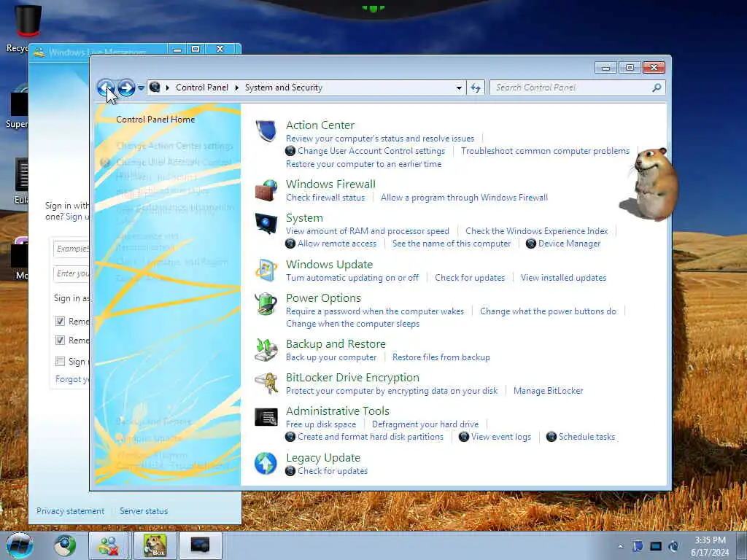Switch to the hamster Box taskbar app
This screenshot has width=747, height=560.
point(155,545)
